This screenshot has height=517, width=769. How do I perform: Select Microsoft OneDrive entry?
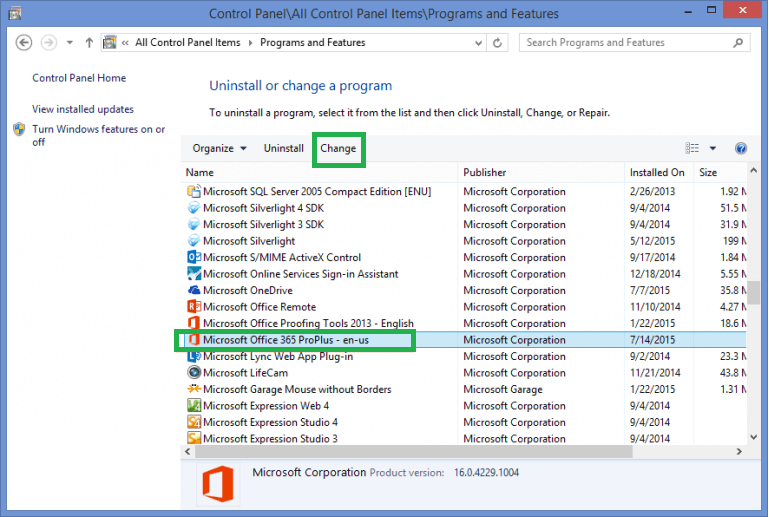click(248, 290)
